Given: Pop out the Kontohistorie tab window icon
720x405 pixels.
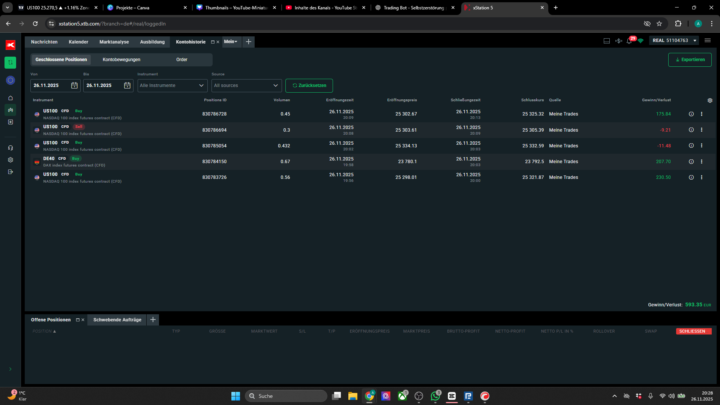Looking at the screenshot, I should (x=212, y=42).
